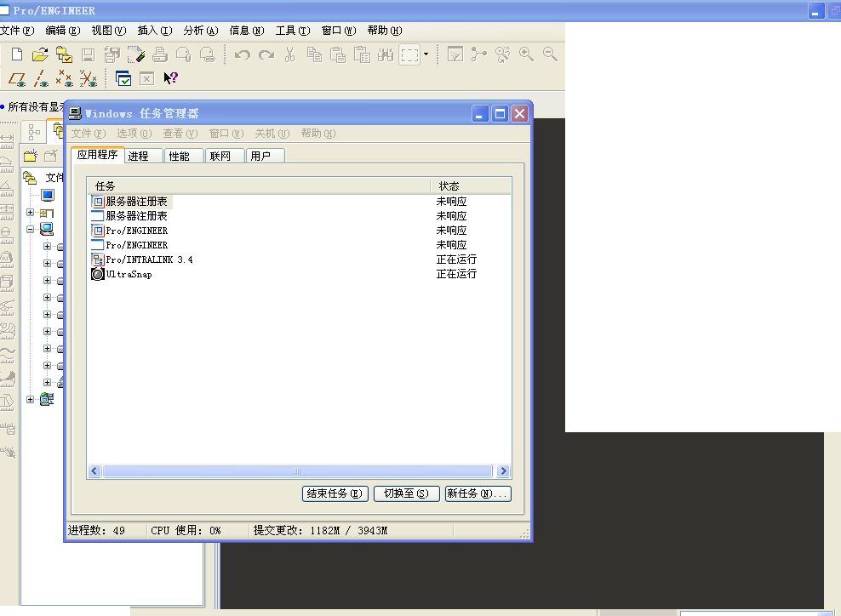
Task: Click the Zoom In magnifier
Action: click(526, 54)
